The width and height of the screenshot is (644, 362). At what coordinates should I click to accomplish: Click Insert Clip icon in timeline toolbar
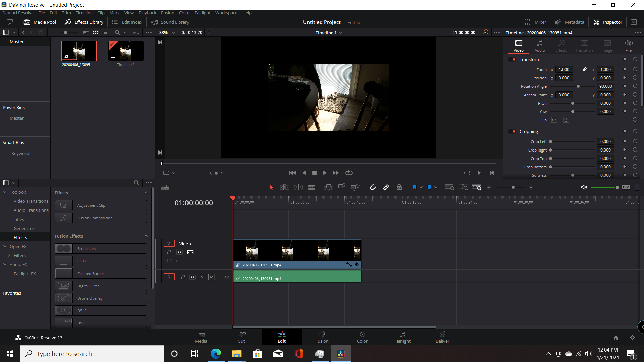pyautogui.click(x=329, y=187)
